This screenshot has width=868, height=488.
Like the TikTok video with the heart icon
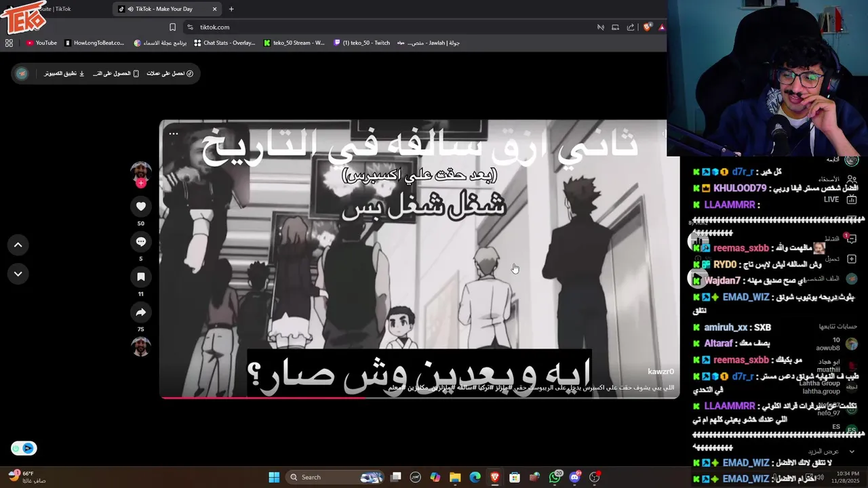[141, 206]
